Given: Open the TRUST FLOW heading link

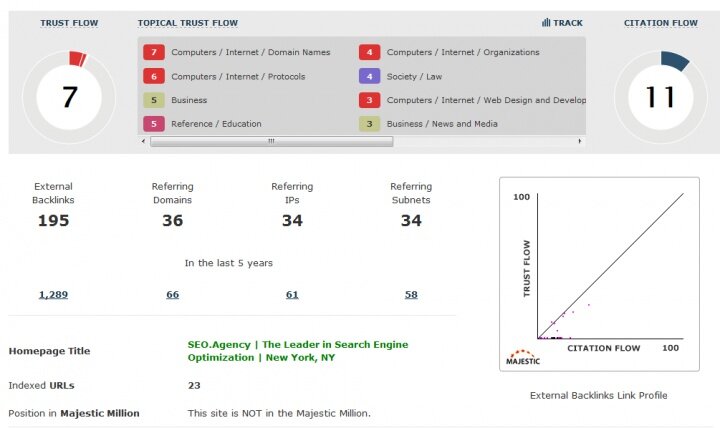Looking at the screenshot, I should click(x=69, y=23).
